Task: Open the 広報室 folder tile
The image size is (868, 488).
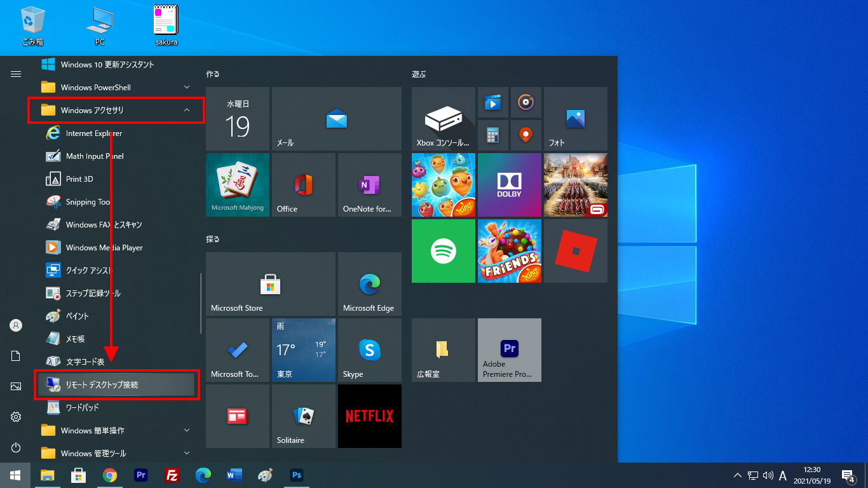Action: (444, 350)
